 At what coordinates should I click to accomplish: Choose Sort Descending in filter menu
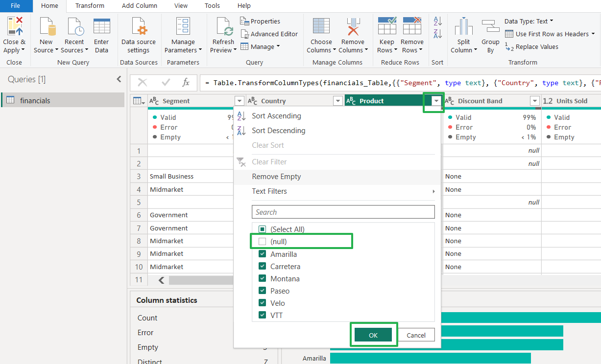coord(279,131)
